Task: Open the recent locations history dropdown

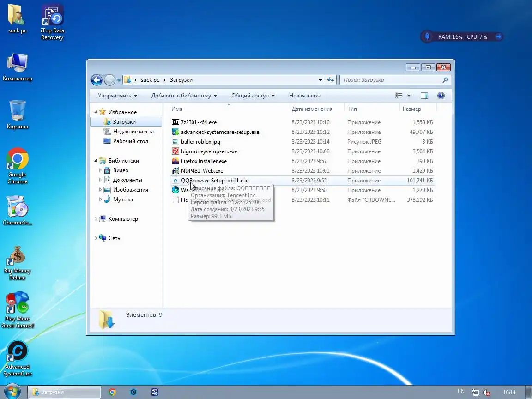Action: tap(119, 80)
